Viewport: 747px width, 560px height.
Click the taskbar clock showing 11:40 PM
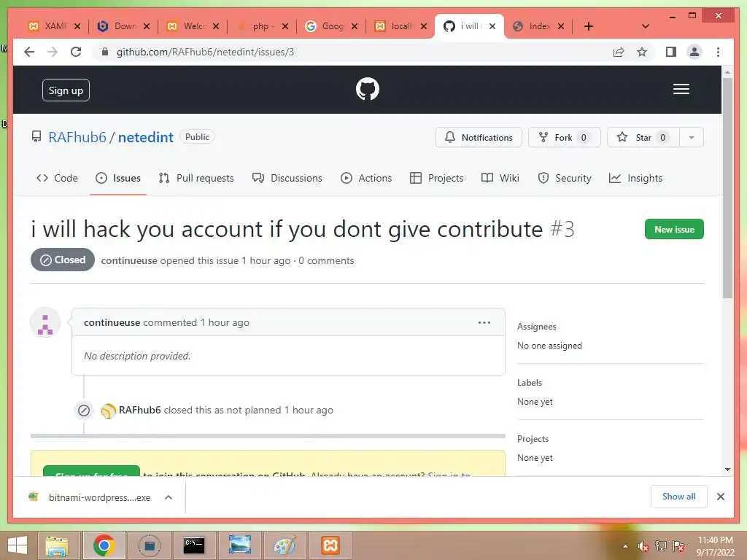(x=715, y=546)
